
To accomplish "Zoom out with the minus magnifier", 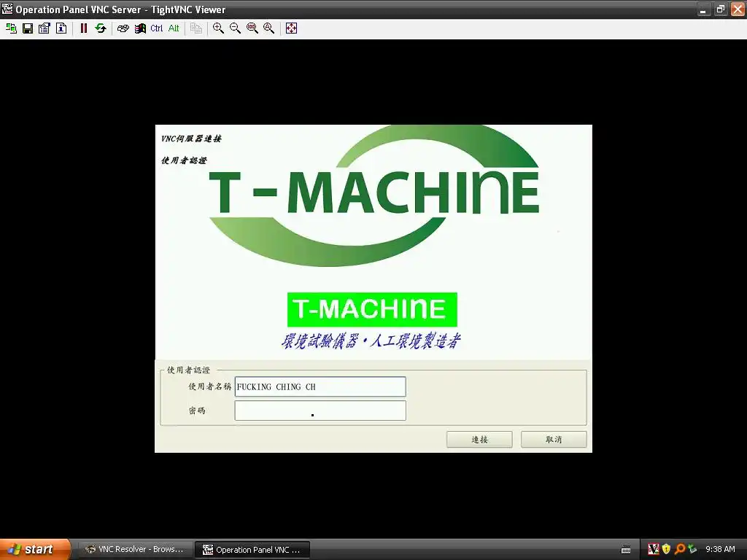I will coord(235,28).
